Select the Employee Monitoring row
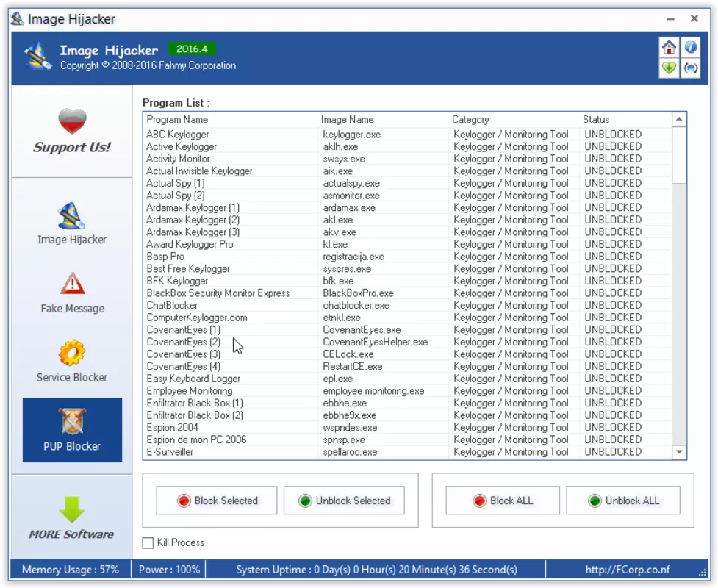This screenshot has height=588, width=718. click(x=407, y=390)
